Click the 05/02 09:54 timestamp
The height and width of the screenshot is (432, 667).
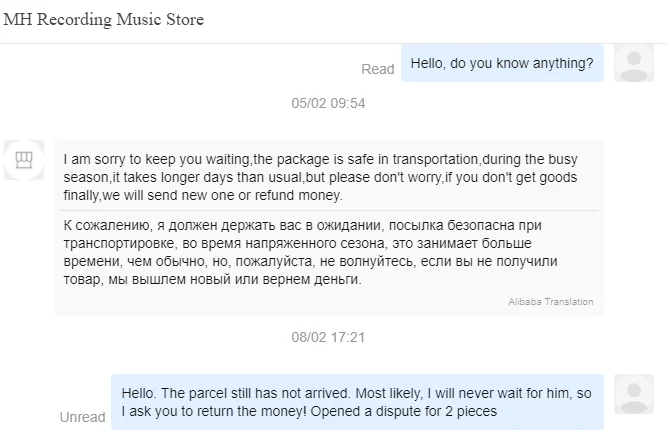click(328, 103)
